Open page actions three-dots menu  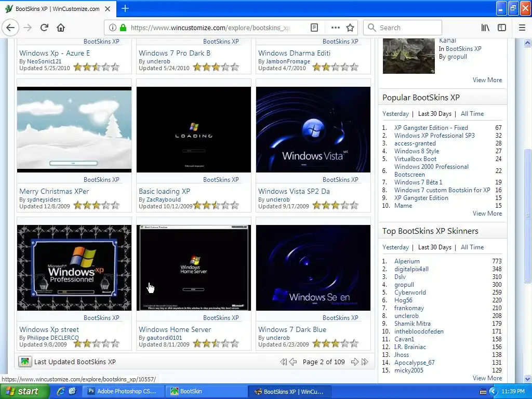click(x=335, y=28)
